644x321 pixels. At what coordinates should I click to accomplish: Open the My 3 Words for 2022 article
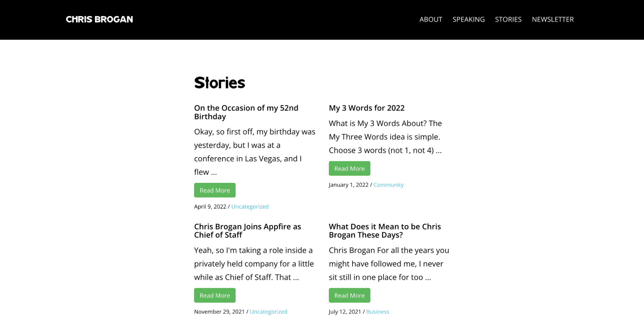pyautogui.click(x=367, y=108)
